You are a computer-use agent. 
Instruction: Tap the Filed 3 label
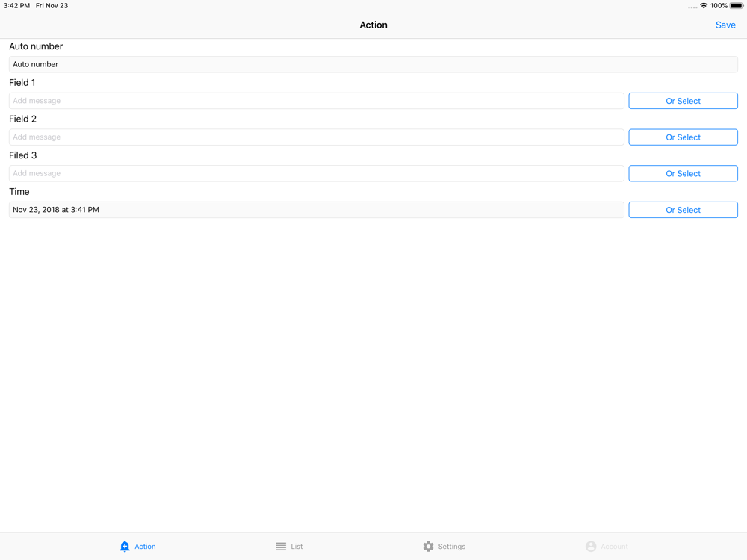(22, 155)
